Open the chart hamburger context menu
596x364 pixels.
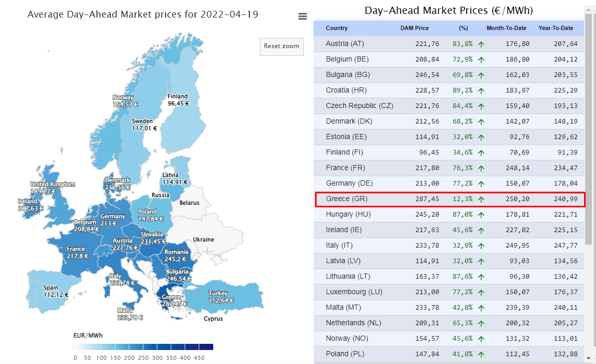303,17
